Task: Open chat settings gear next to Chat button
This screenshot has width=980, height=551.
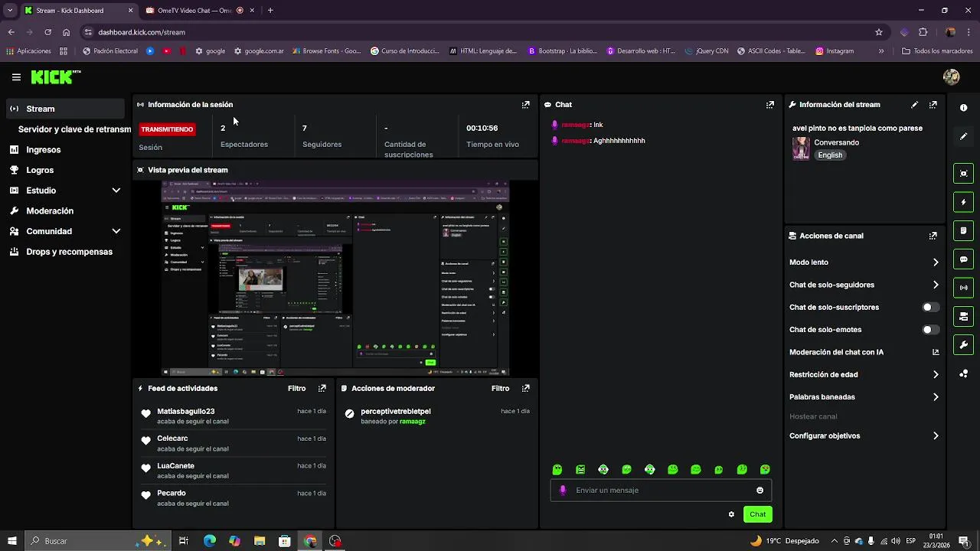Action: pyautogui.click(x=731, y=514)
